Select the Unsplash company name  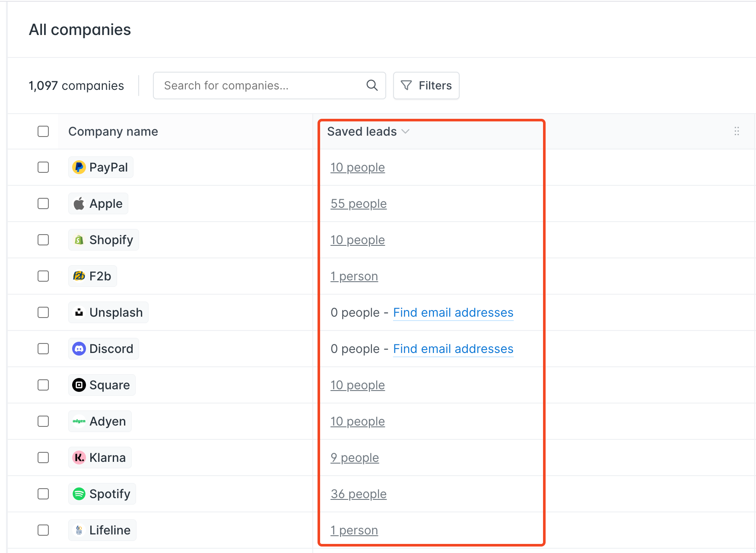[x=116, y=312]
